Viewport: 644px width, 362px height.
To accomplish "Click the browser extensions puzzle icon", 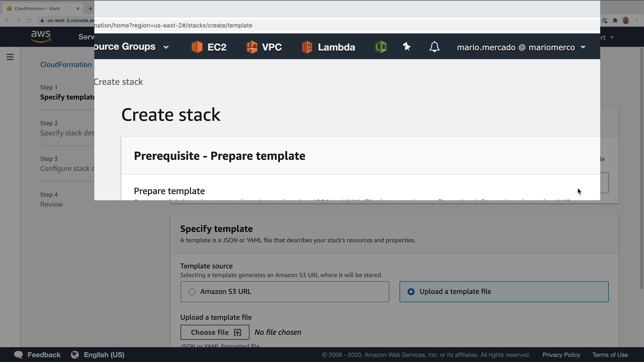I will click(x=615, y=20).
